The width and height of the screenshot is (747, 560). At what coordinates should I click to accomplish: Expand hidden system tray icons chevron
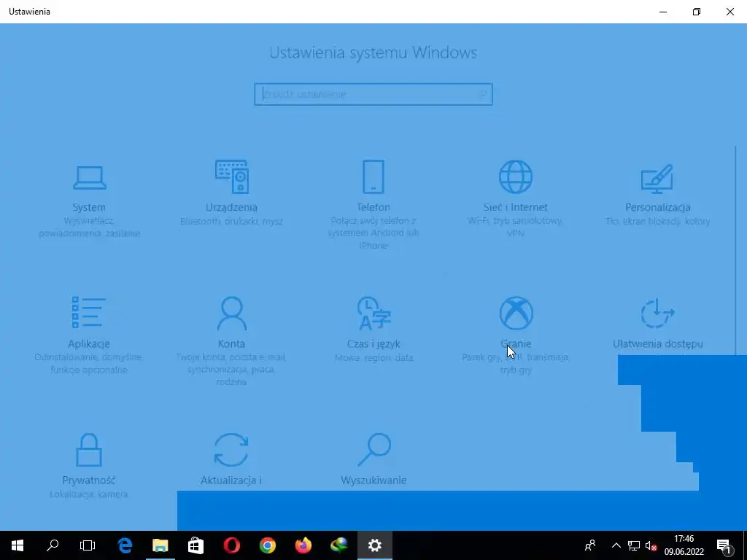(616, 545)
